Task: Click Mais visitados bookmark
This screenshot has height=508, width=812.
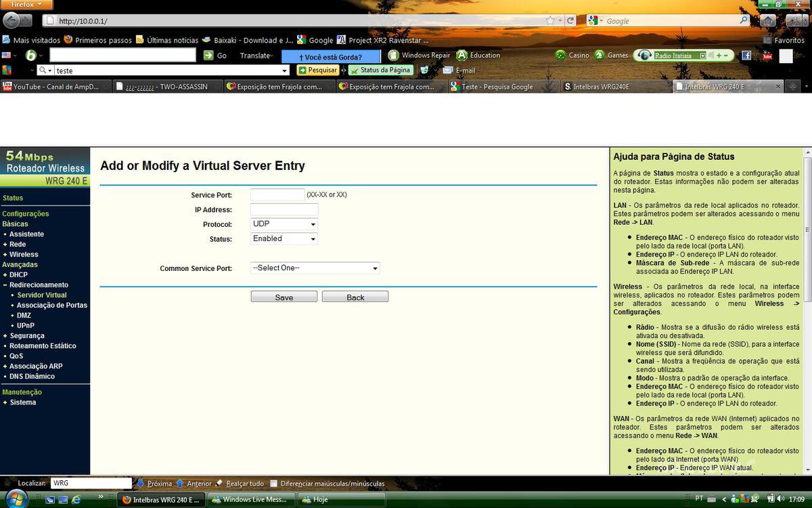Action: 31,40
